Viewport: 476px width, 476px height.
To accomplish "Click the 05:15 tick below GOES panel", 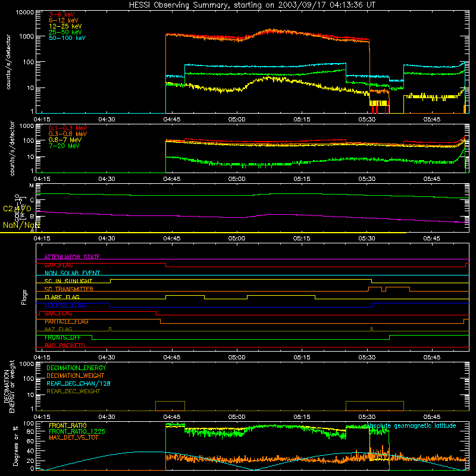I will [x=302, y=239].
